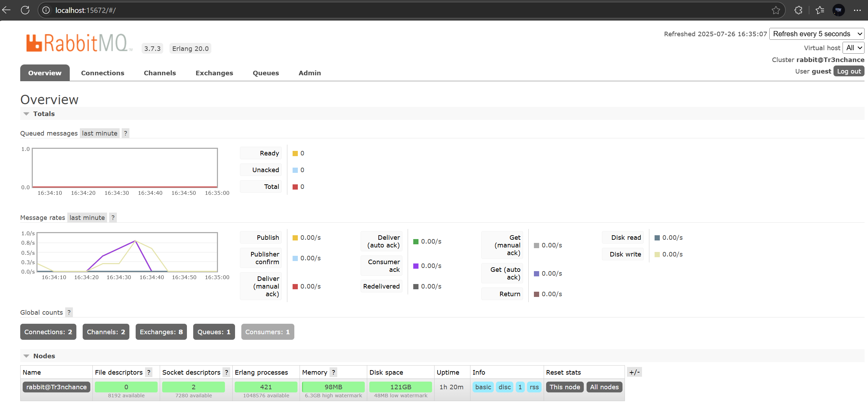This screenshot has width=868, height=406.
Task: Open the Virtual host dropdown
Action: point(853,48)
